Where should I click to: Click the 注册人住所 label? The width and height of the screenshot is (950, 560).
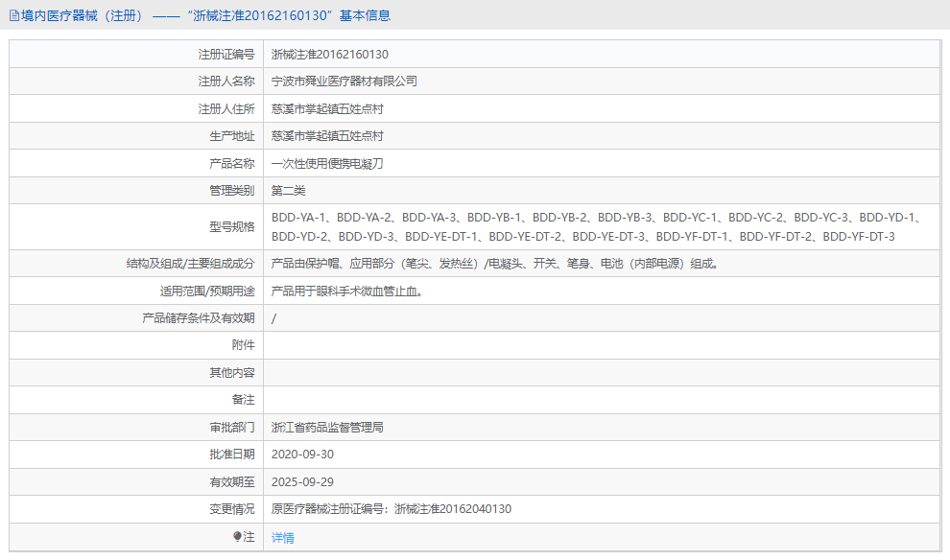pyautogui.click(x=226, y=109)
